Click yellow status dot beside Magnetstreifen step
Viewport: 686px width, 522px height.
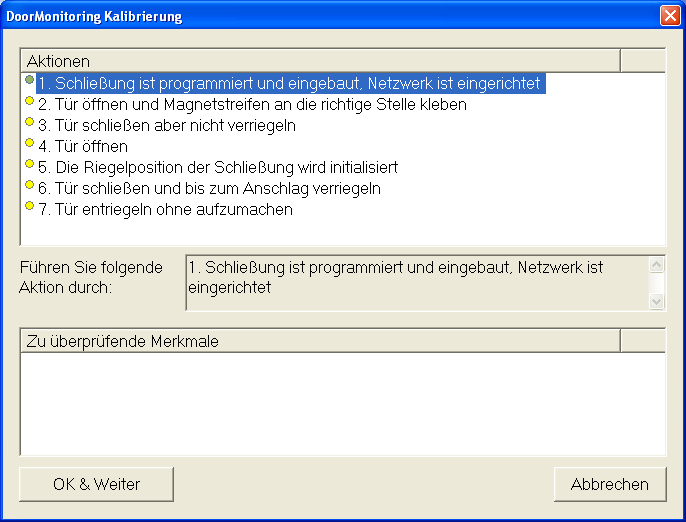click(29, 101)
